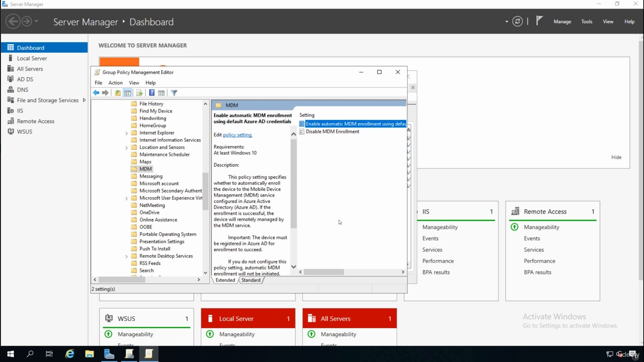
Task: Expand the Remote Desktop Services folder
Action: click(126, 256)
